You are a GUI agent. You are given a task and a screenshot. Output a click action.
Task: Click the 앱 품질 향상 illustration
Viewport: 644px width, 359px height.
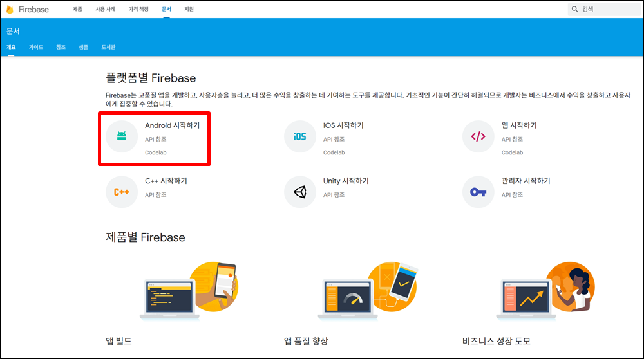click(x=368, y=291)
